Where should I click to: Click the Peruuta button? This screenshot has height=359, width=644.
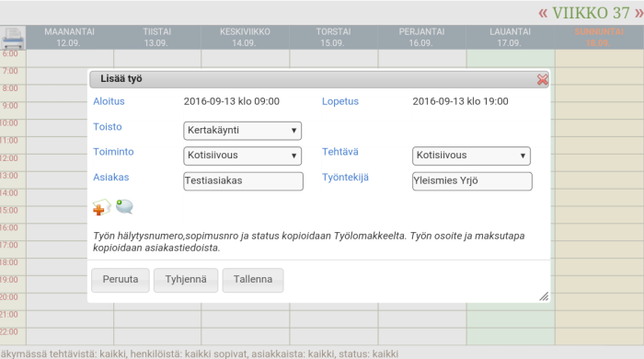[121, 280]
